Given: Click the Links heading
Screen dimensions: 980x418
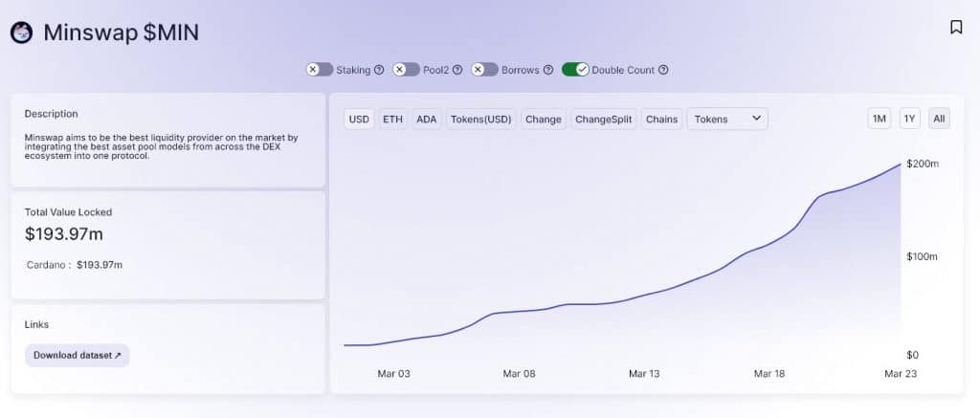Looking at the screenshot, I should (36, 324).
